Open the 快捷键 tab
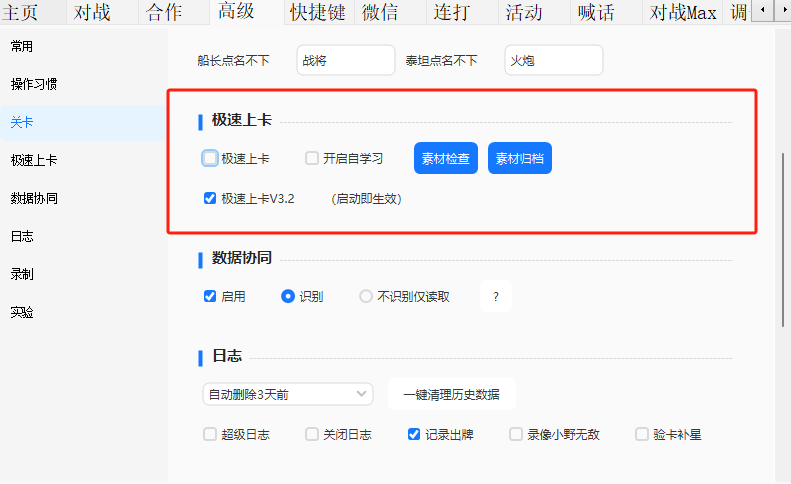 318,12
